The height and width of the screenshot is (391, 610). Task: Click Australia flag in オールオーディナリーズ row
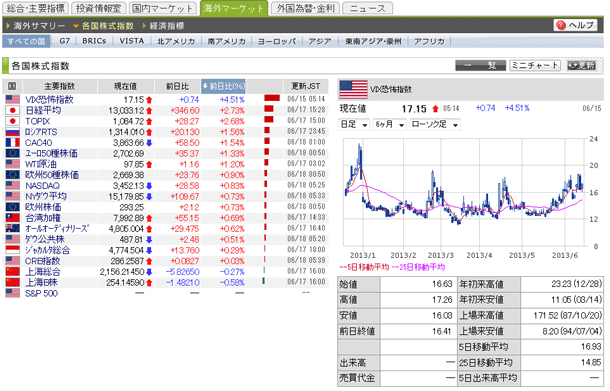coord(12,229)
